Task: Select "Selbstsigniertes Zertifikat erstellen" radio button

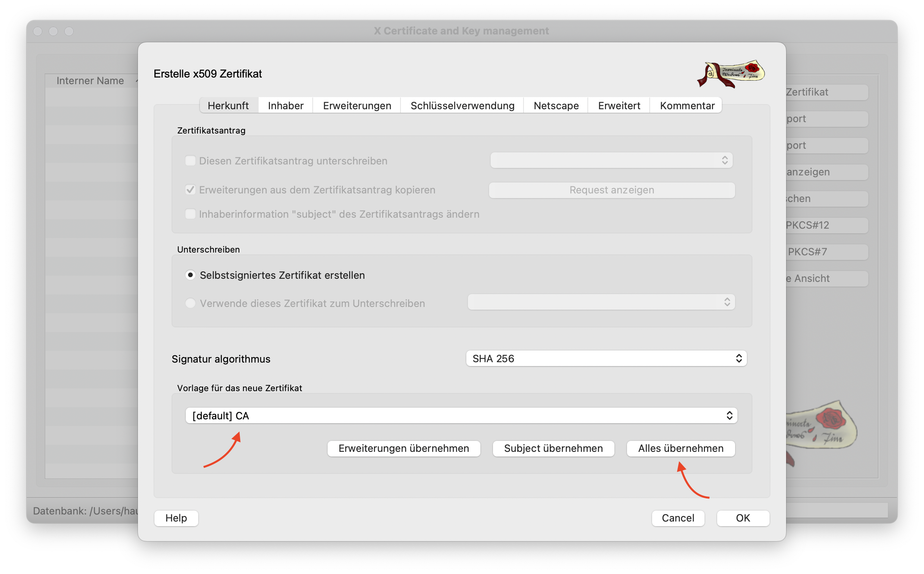Action: (190, 275)
